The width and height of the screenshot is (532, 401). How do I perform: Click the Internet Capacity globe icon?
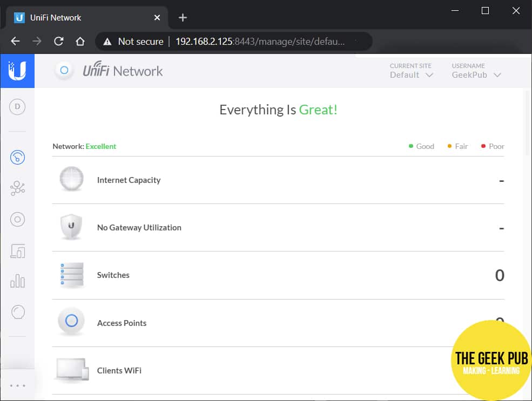coord(71,179)
